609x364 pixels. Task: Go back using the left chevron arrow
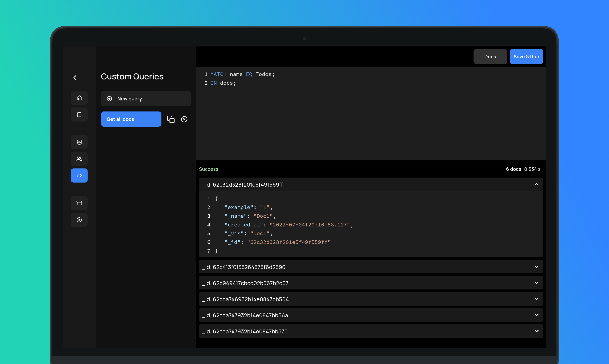(x=75, y=78)
